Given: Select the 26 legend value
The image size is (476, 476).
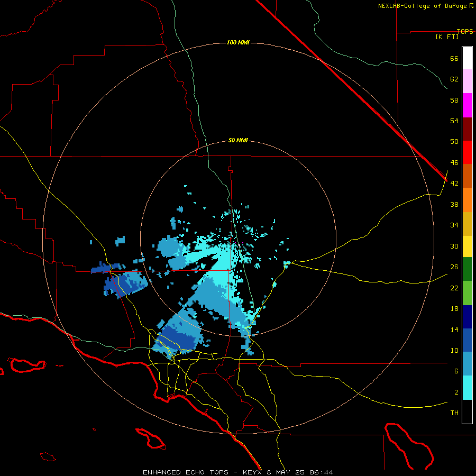Looking at the screenshot, I should coord(454,267).
